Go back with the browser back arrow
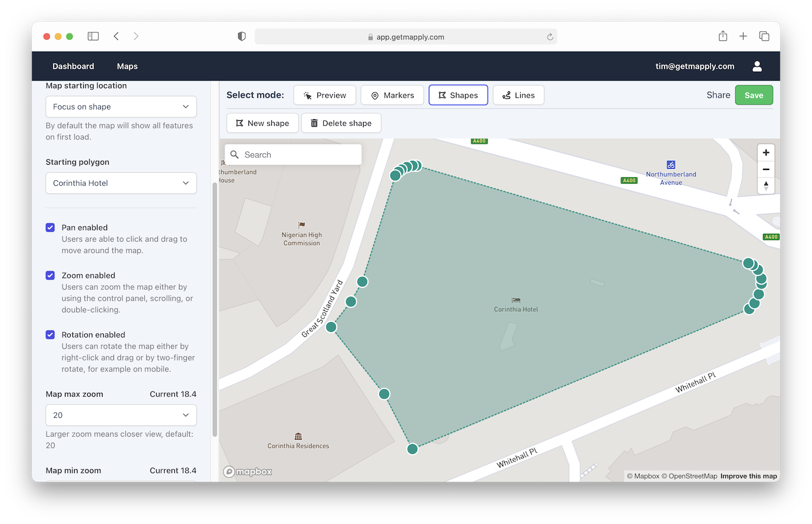The height and width of the screenshot is (524, 812). (x=116, y=36)
